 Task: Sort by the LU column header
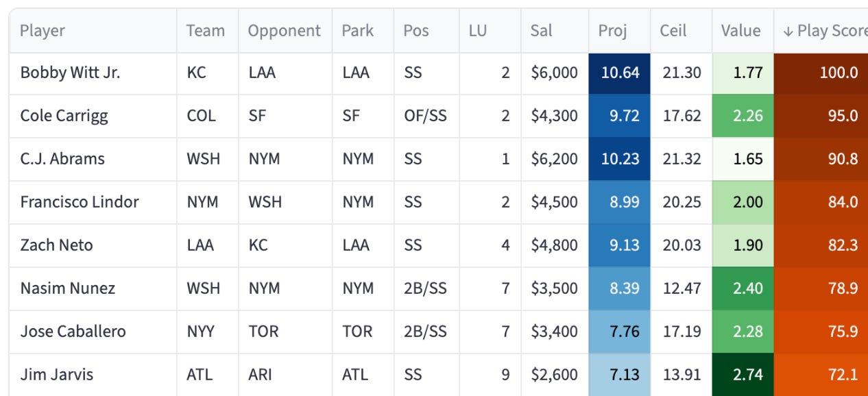[x=478, y=31]
